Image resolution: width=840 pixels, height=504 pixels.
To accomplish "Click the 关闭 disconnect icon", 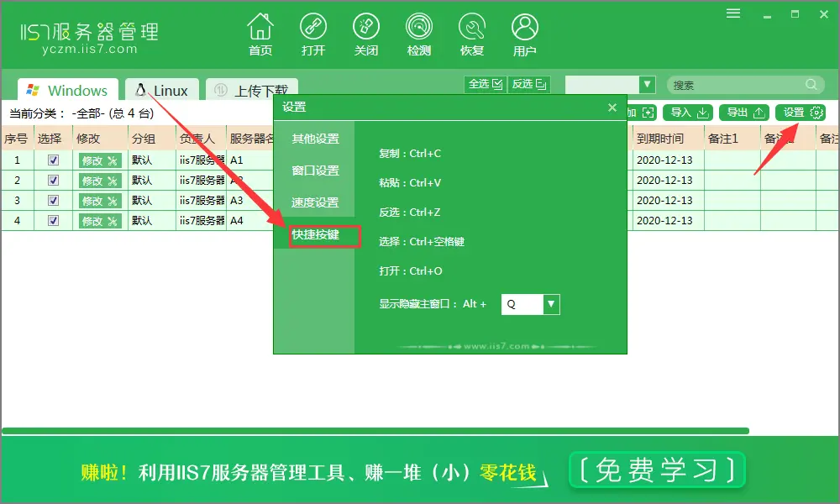I will click(366, 34).
